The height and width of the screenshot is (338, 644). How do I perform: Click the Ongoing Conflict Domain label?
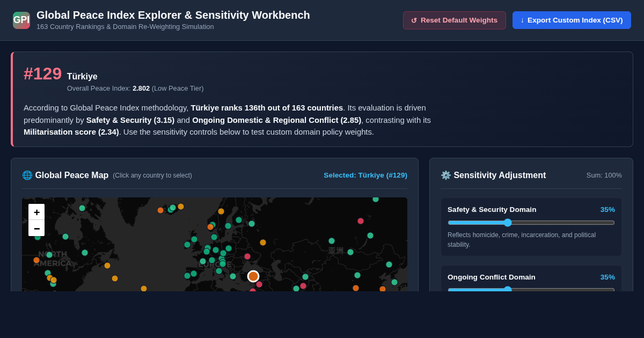[492, 277]
